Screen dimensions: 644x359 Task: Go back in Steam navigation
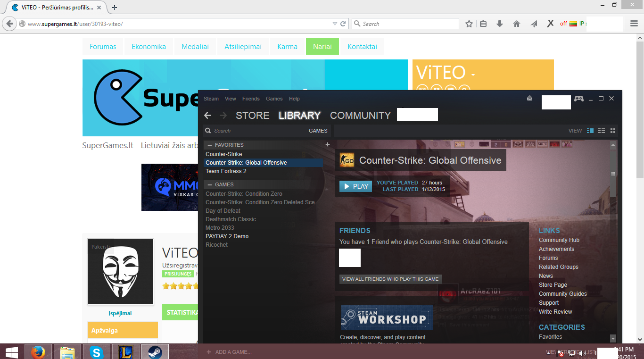pos(207,116)
